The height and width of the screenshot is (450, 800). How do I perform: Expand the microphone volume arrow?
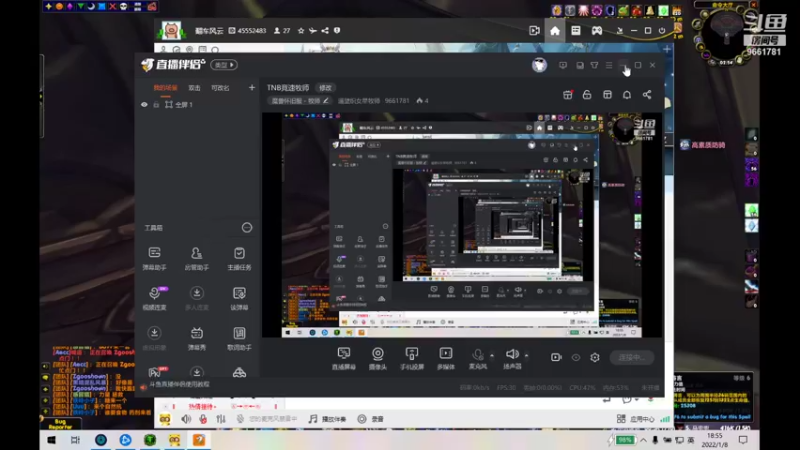[x=492, y=355]
